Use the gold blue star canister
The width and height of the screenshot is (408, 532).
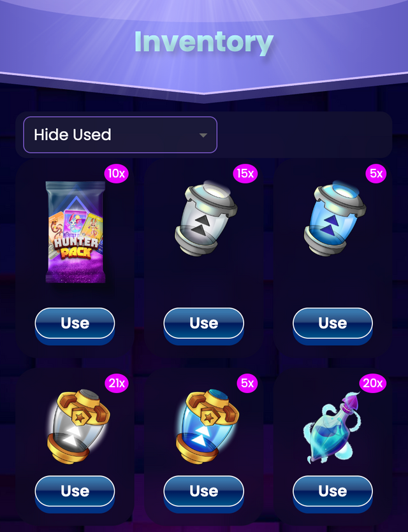(203, 491)
